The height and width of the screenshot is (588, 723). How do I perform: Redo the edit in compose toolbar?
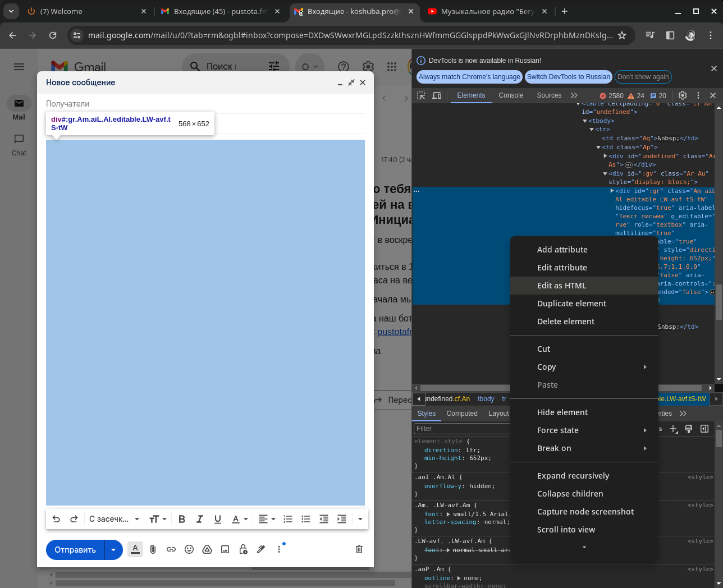point(74,519)
